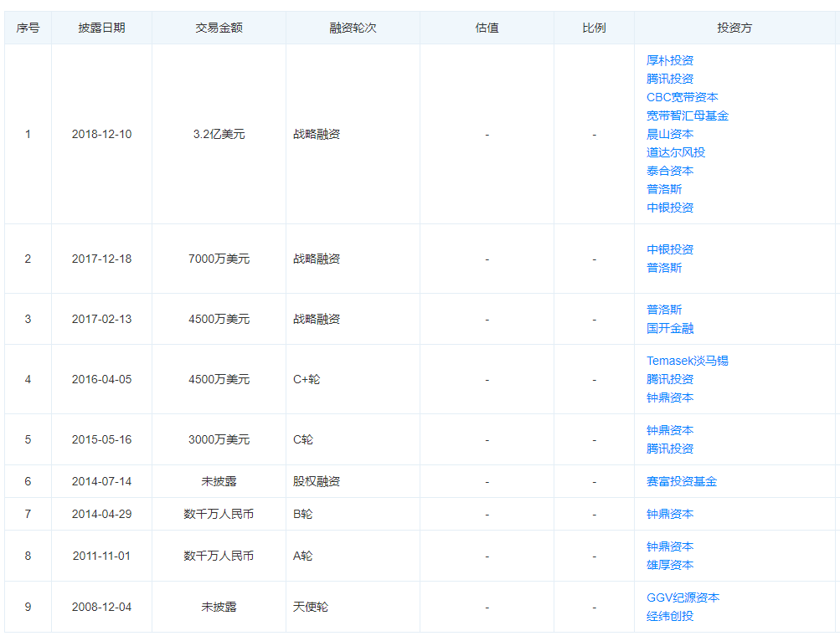The image size is (840, 636).
Task: Open 中银投资 link in 2018-12-10 row
Action: (x=670, y=208)
